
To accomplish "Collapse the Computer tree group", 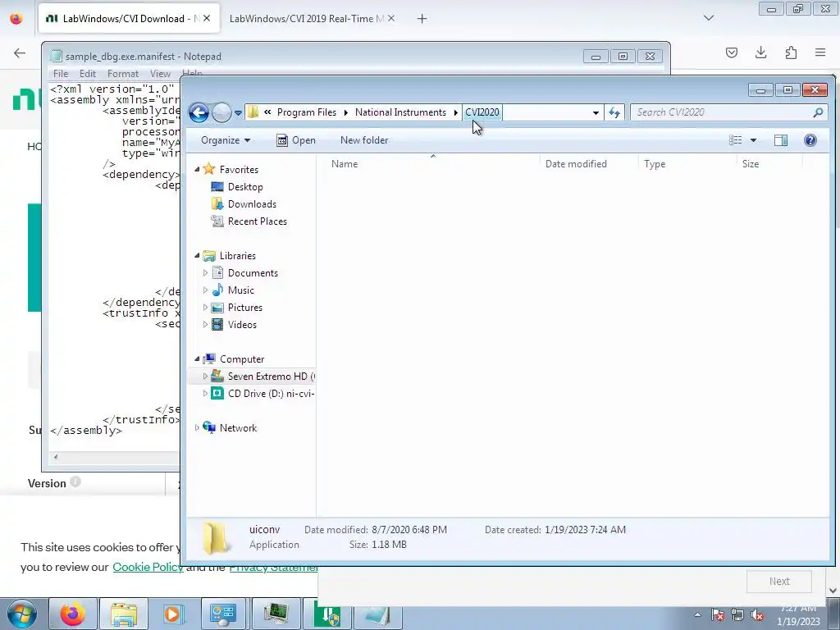I will [x=197, y=359].
